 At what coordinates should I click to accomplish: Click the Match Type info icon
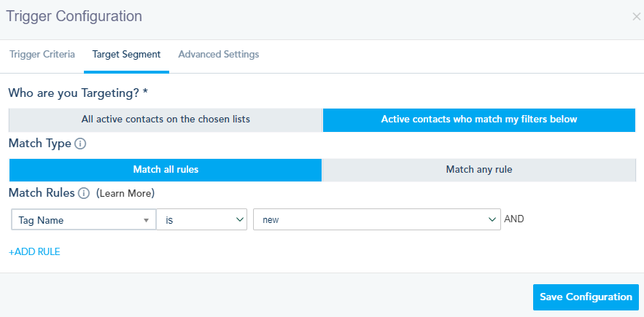(80, 144)
